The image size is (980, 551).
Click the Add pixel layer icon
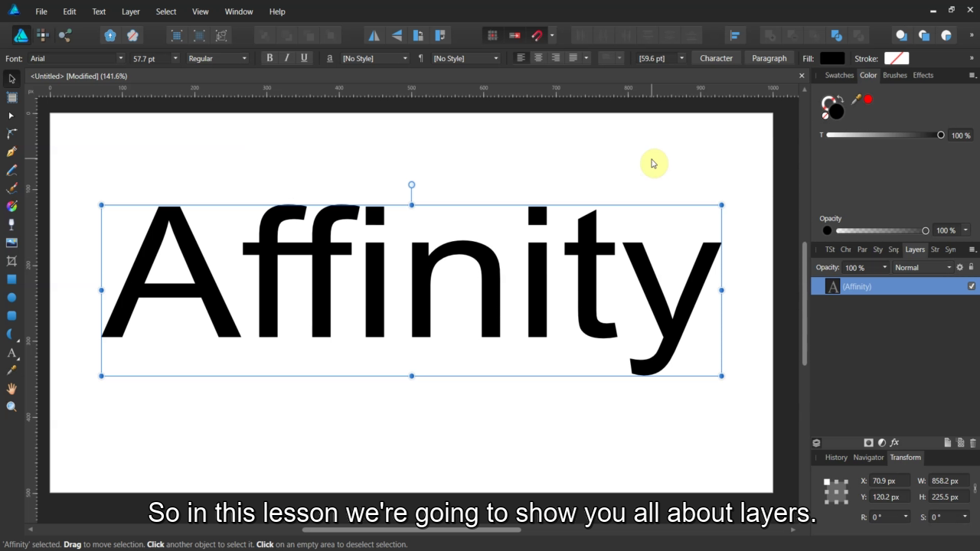pos(960,442)
